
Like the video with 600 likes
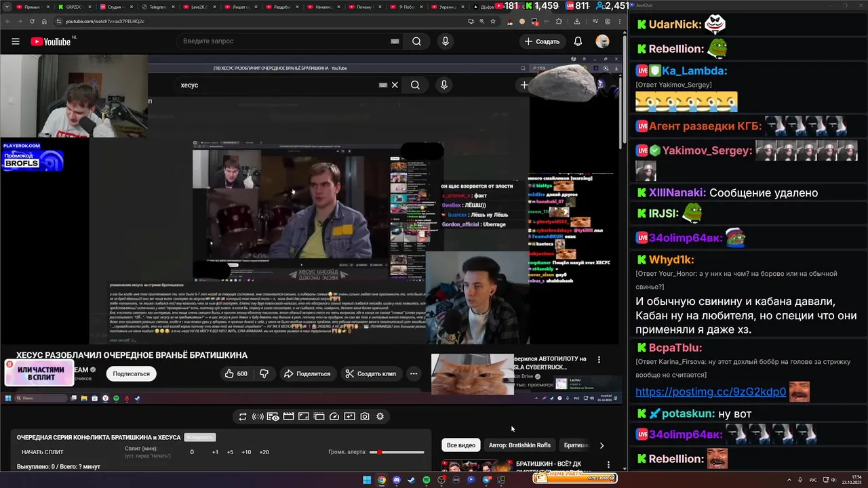pyautogui.click(x=236, y=373)
